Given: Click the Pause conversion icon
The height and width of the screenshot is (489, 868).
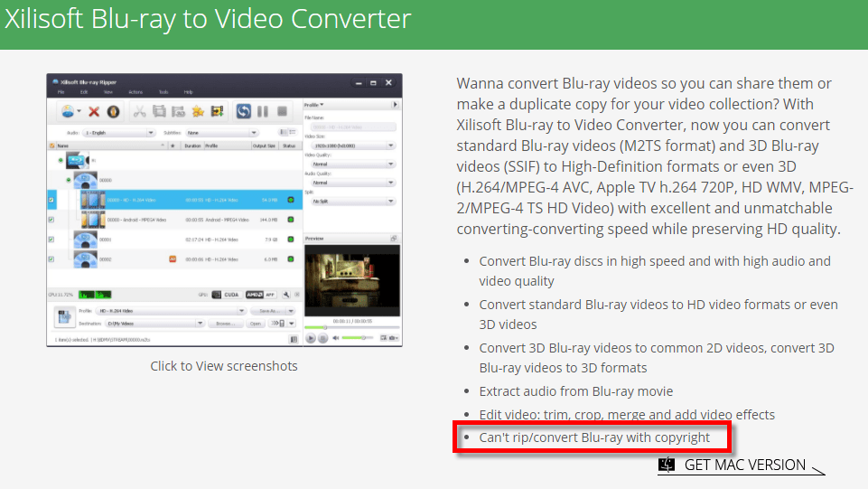Looking at the screenshot, I should 263,111.
